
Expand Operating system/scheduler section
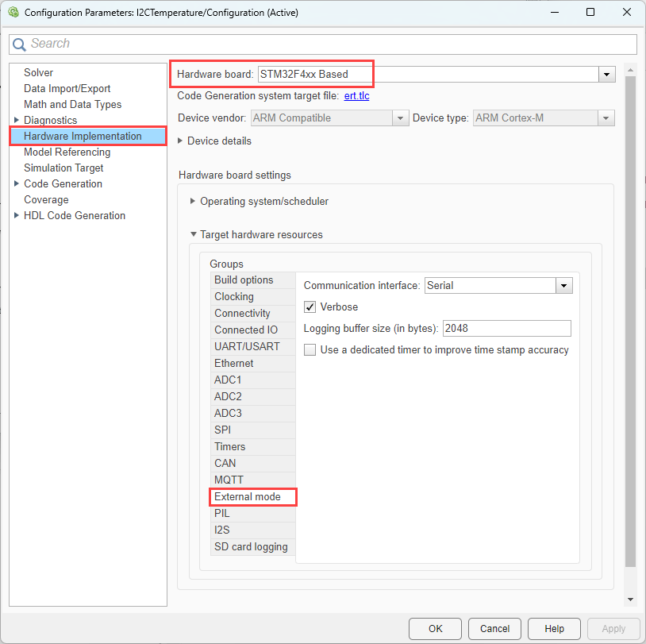coord(193,201)
